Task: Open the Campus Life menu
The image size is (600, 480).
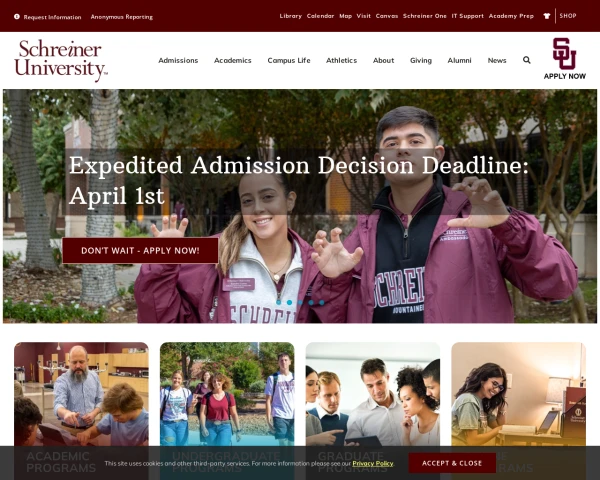Action: click(289, 60)
